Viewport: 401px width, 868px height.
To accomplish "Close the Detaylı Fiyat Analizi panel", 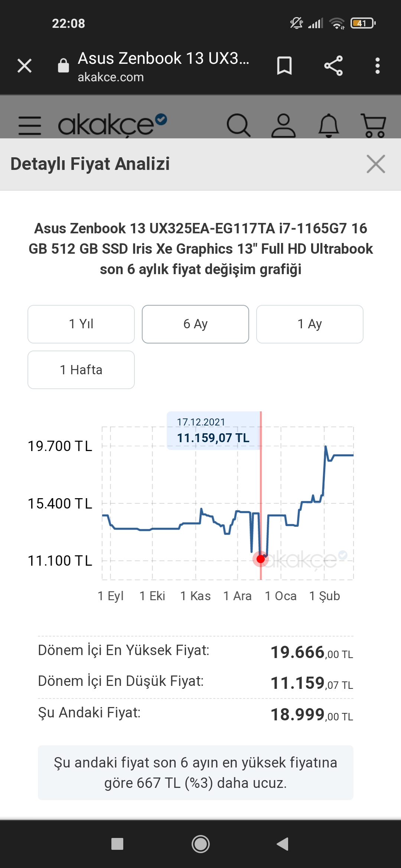I will click(x=376, y=164).
